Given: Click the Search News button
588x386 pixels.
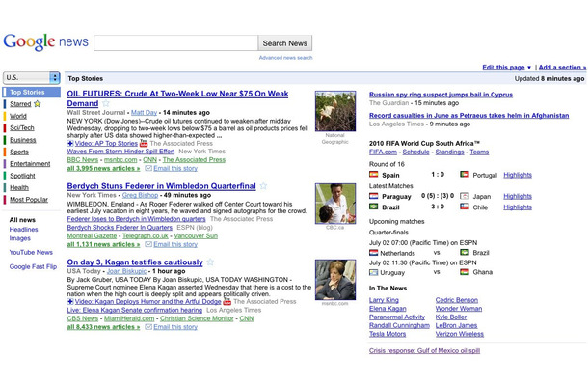Looking at the screenshot, I should pyautogui.click(x=285, y=43).
